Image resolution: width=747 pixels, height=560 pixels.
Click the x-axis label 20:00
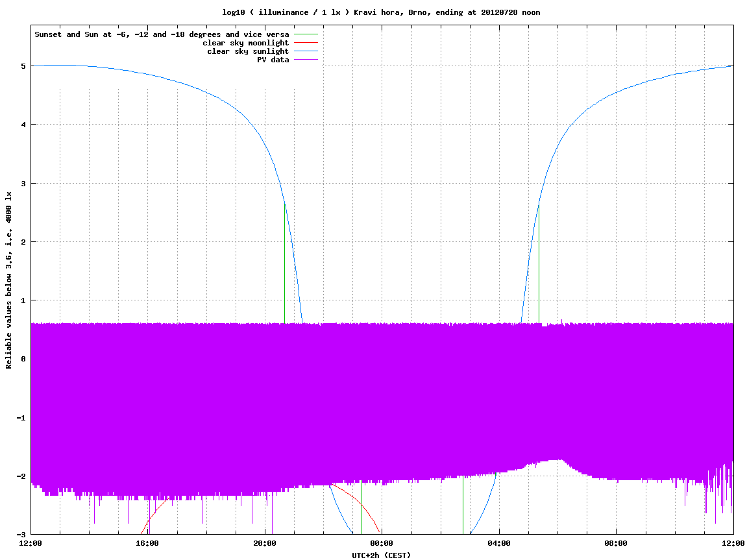click(265, 543)
